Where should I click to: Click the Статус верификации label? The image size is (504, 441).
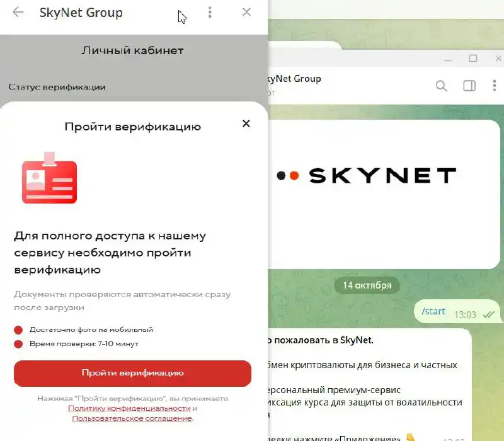click(57, 87)
